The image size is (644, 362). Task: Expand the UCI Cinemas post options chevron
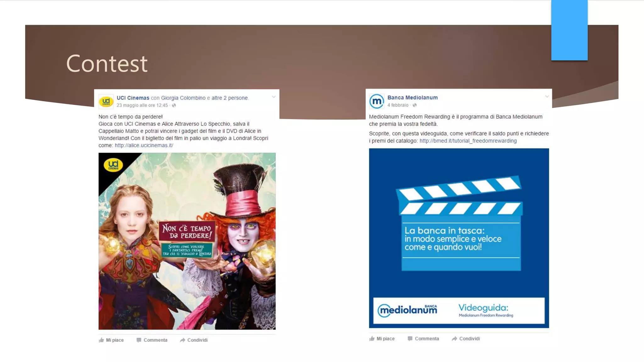tap(274, 97)
